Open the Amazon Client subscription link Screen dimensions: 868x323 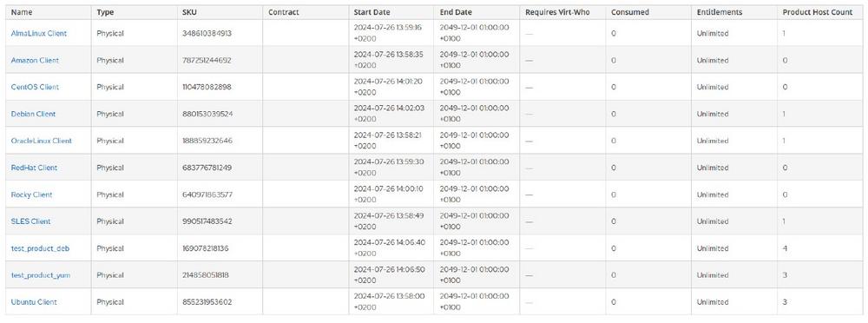click(x=35, y=61)
